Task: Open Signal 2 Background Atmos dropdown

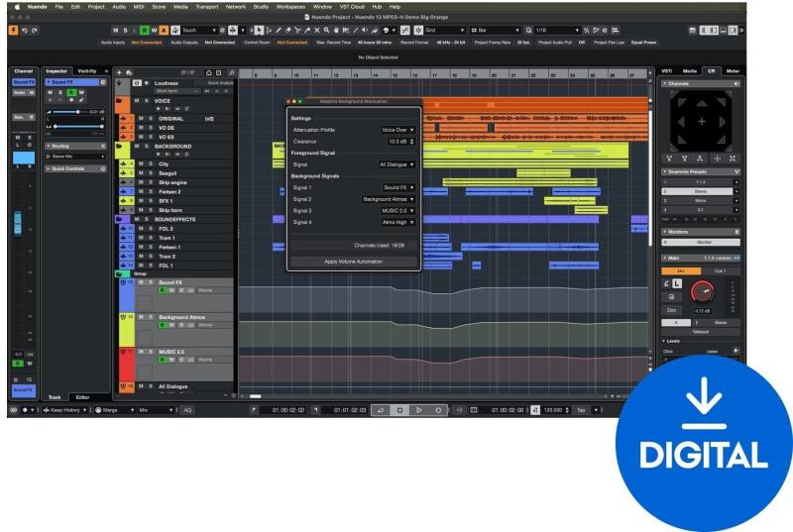Action: [389, 199]
